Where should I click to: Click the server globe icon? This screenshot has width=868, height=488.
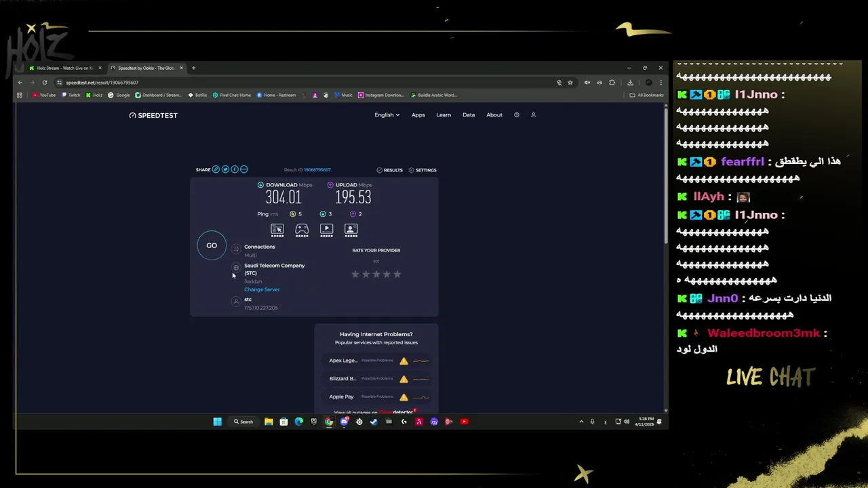click(236, 268)
